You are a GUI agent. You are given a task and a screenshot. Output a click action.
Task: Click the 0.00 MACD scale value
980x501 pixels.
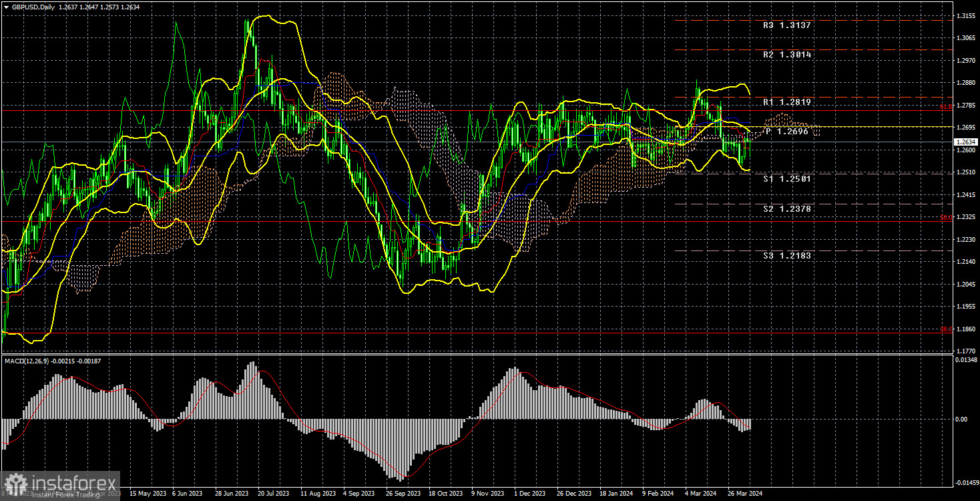tap(963, 420)
